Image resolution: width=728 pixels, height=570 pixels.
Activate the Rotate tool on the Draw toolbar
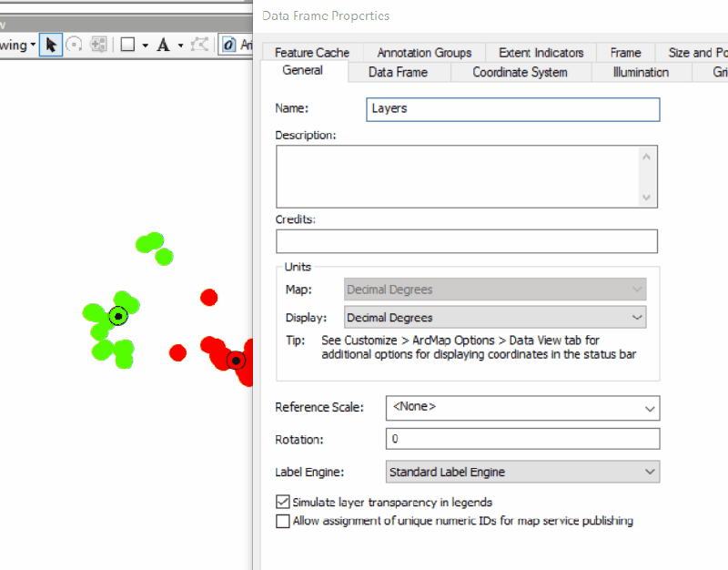tap(73, 44)
